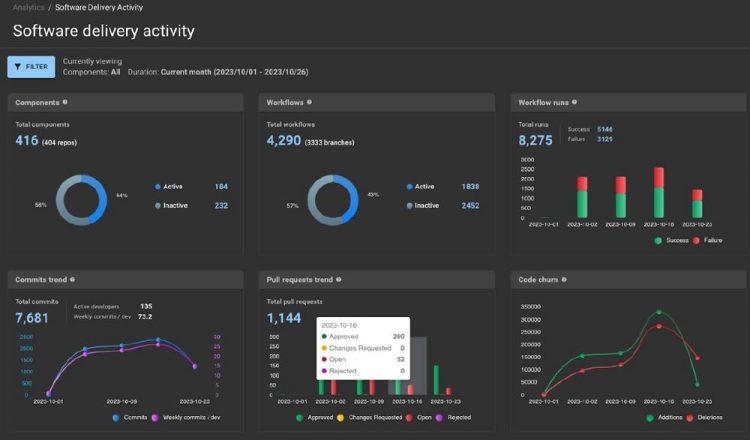Image resolution: width=750 pixels, height=440 pixels.
Task: Toggle the Failure legend in Workflow runs
Action: pyautogui.click(x=711, y=241)
